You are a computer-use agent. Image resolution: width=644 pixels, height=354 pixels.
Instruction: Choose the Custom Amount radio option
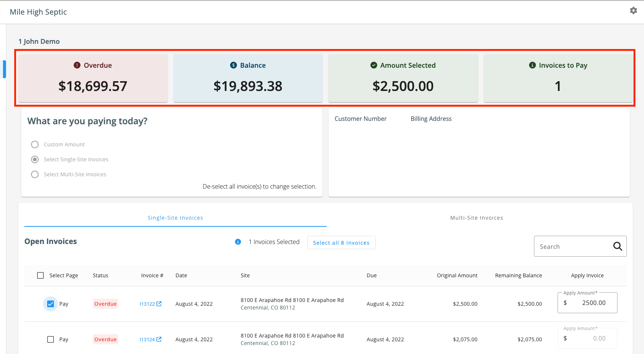coord(35,144)
